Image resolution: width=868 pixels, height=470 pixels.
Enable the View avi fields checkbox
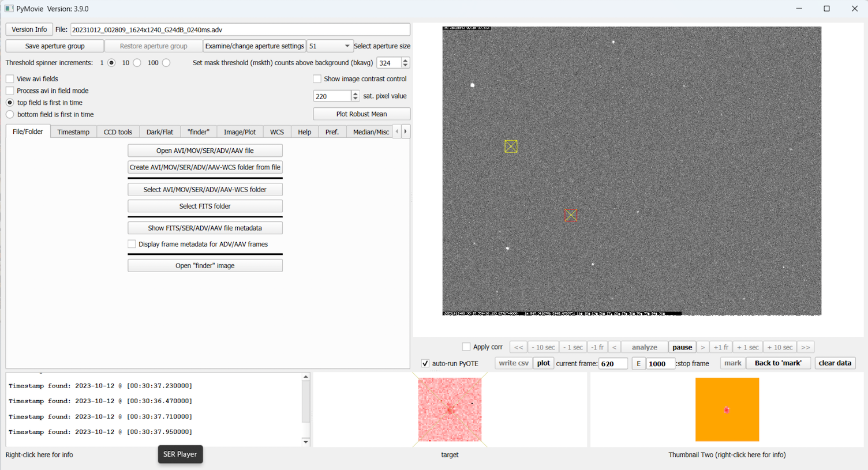pos(10,79)
